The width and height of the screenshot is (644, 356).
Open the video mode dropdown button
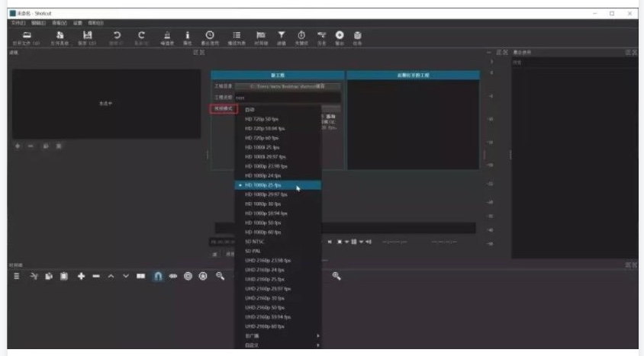tap(221, 109)
